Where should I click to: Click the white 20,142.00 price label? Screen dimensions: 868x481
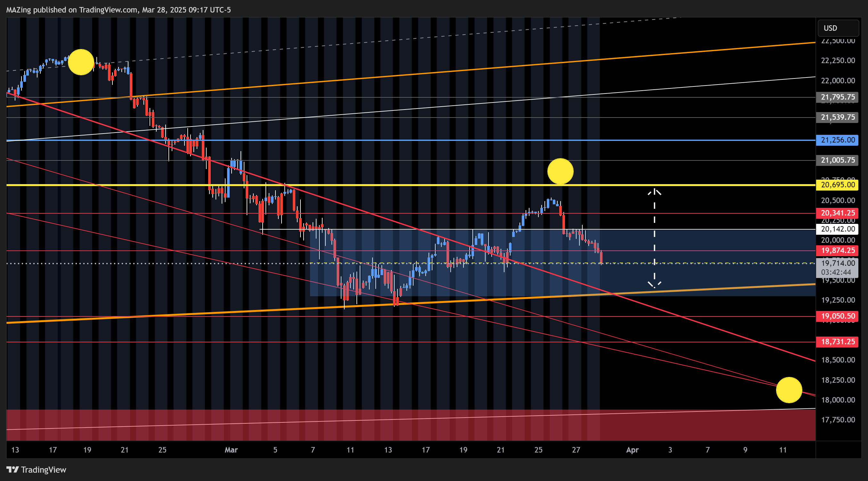coord(837,229)
